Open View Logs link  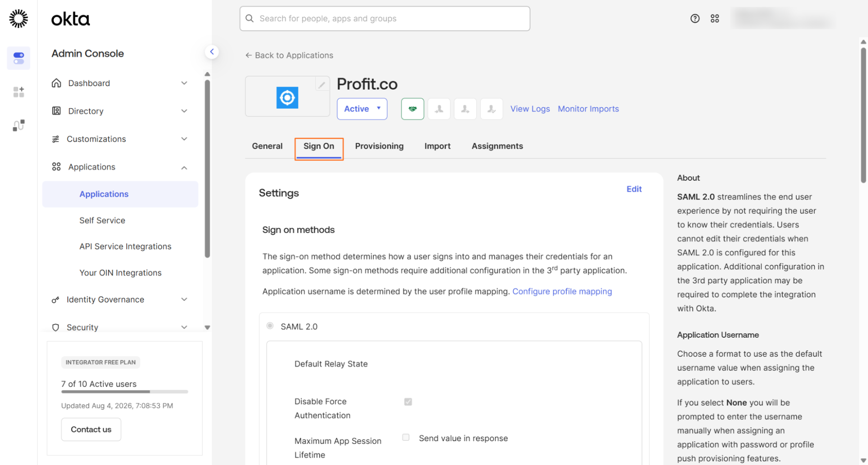530,109
